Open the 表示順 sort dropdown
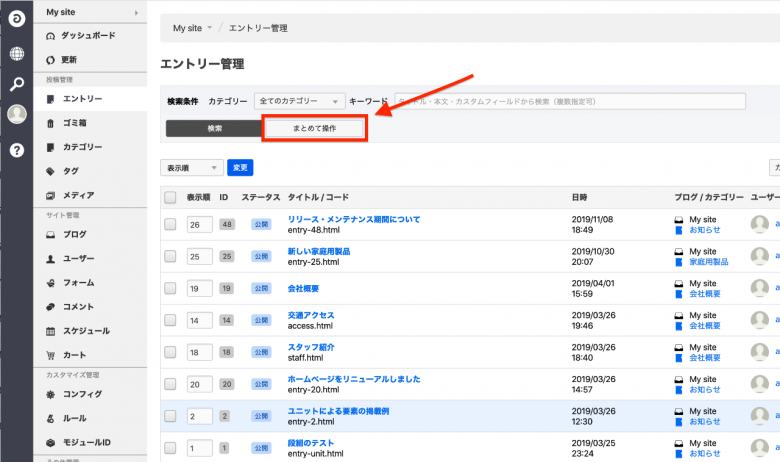Image resolution: width=780 pixels, height=462 pixels. 192,168
